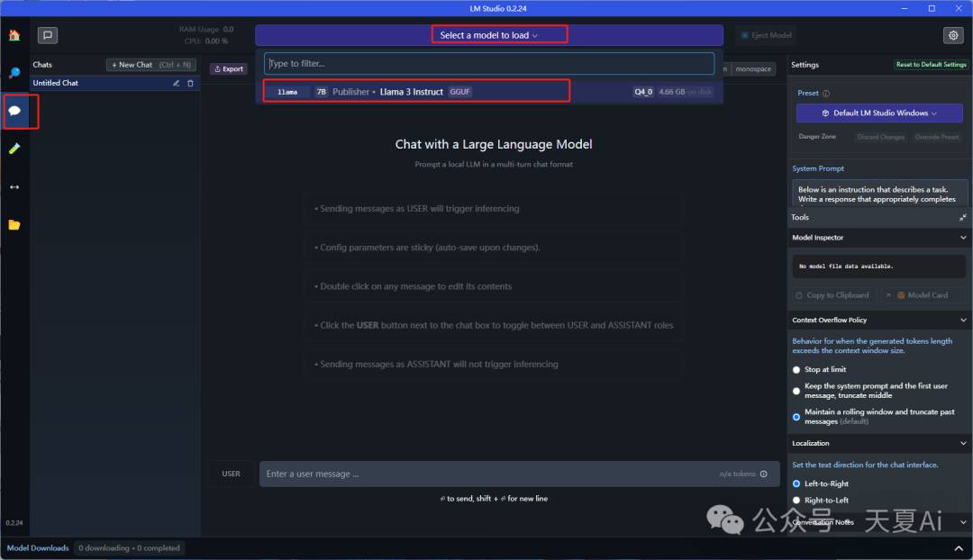Select 'Keep the system prompt' truncate middle option
The width and height of the screenshot is (973, 560).
click(x=796, y=392)
